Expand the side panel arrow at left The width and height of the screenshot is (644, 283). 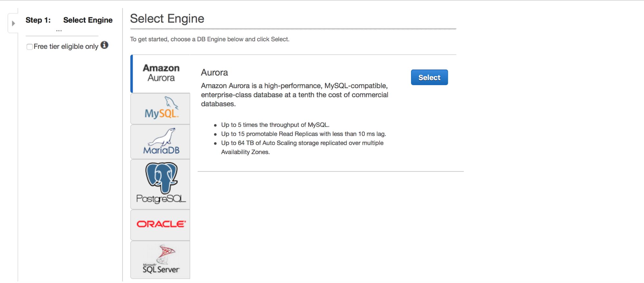pos(13,23)
